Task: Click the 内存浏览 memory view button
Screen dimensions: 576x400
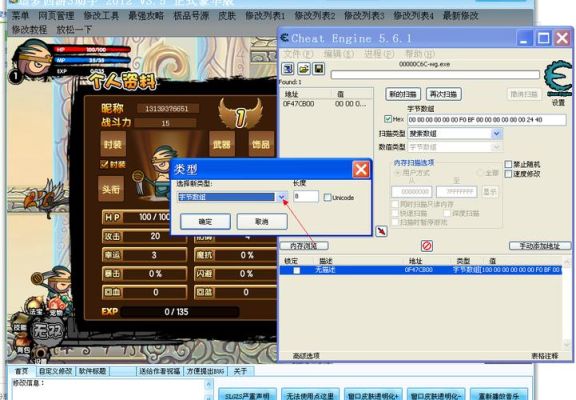Action: click(x=304, y=246)
